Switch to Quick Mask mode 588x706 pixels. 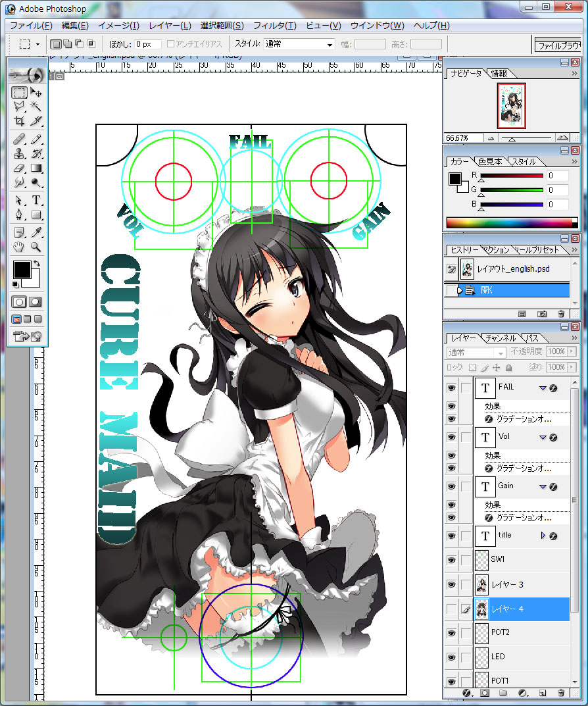(x=35, y=301)
